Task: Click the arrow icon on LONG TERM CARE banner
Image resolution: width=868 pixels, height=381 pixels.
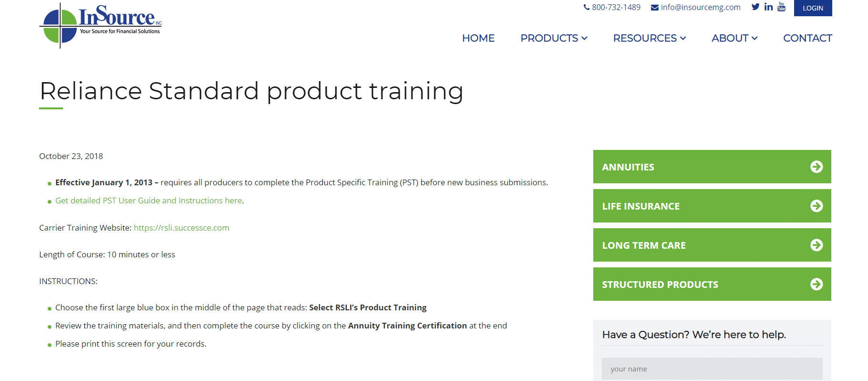Action: point(817,245)
